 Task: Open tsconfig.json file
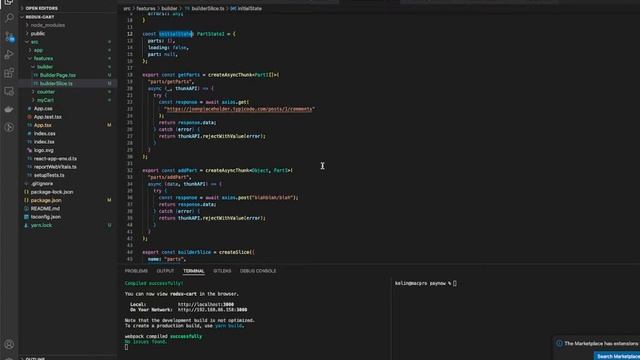(x=46, y=217)
